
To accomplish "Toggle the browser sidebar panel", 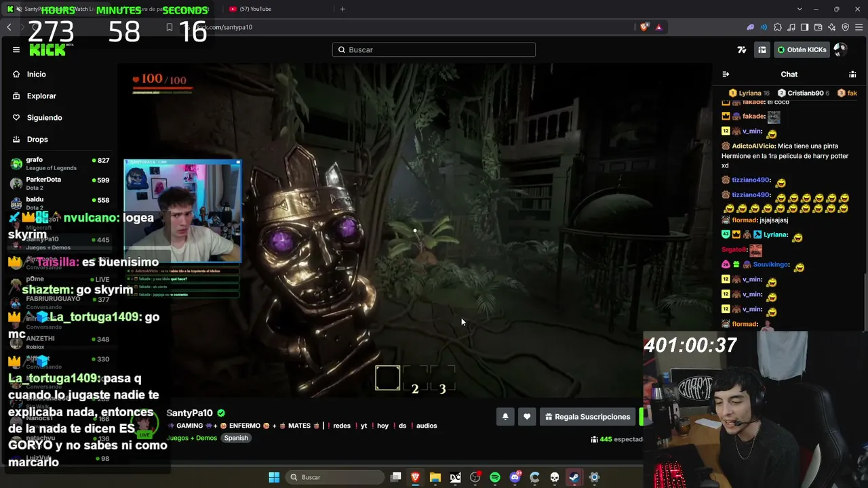I will (804, 27).
